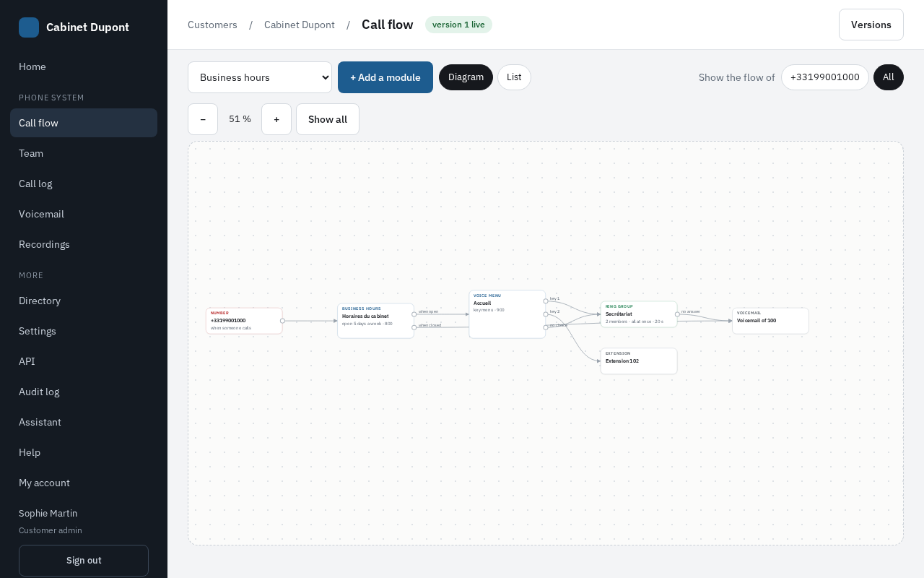
Task: Click the Cabinet Dupont logo square in sidebar
Action: point(29,27)
